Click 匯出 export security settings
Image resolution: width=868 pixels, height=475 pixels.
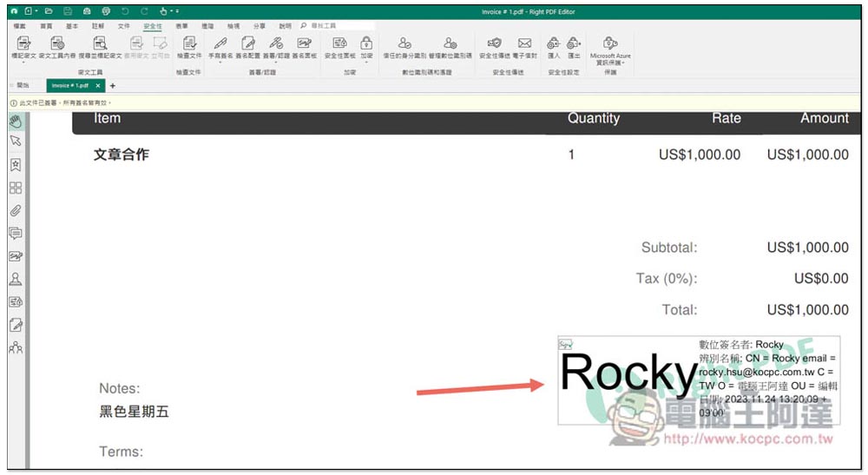(x=574, y=47)
